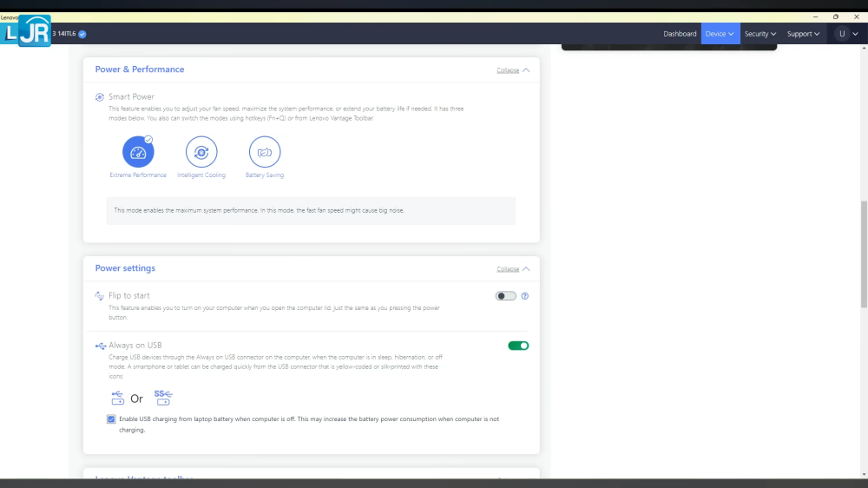Click the Always on USB icon

(x=100, y=346)
